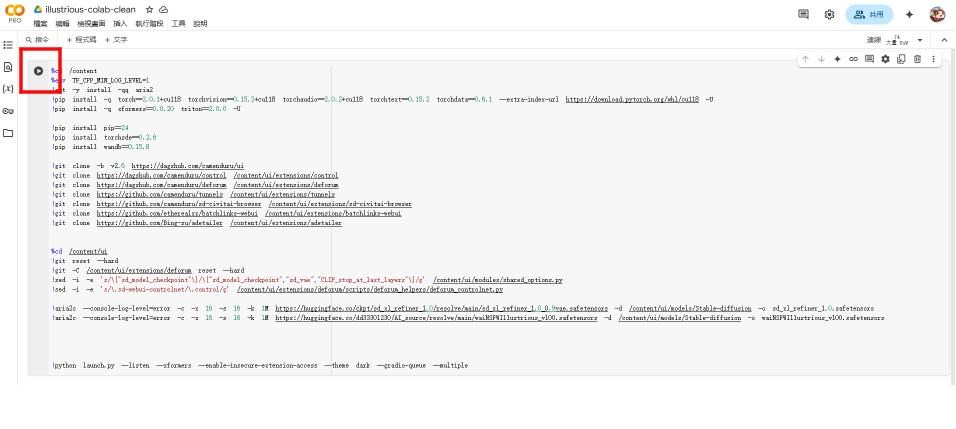Image resolution: width=956 pixels, height=429 pixels.
Task: Copy link to cell icon
Action: tap(853, 59)
